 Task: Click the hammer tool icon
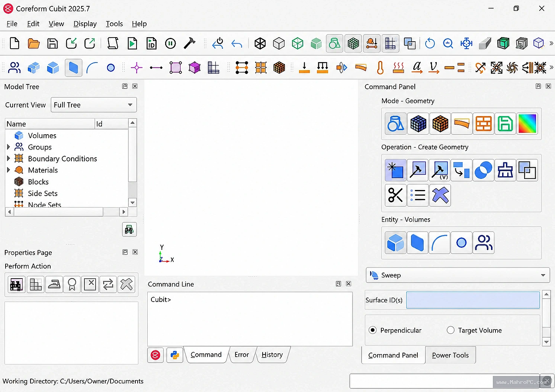(189, 43)
